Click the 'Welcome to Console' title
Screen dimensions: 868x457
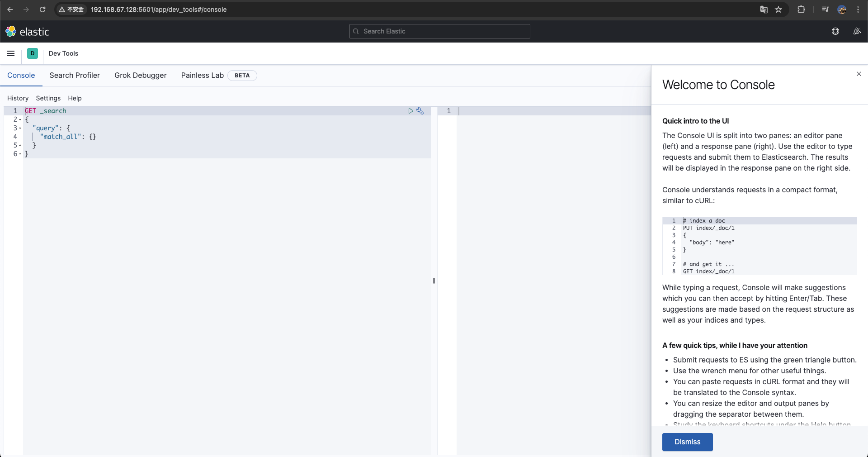pyautogui.click(x=718, y=85)
